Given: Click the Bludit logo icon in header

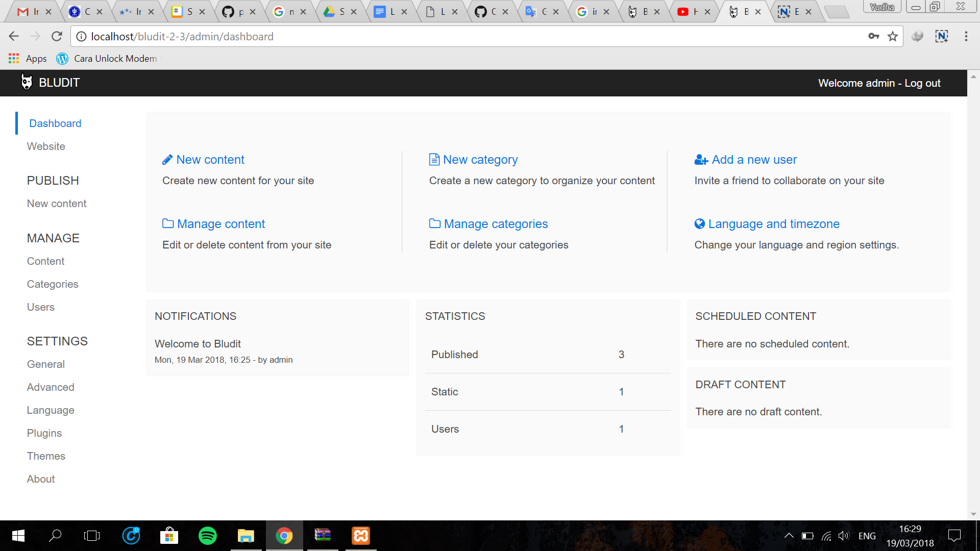Looking at the screenshot, I should click(27, 82).
